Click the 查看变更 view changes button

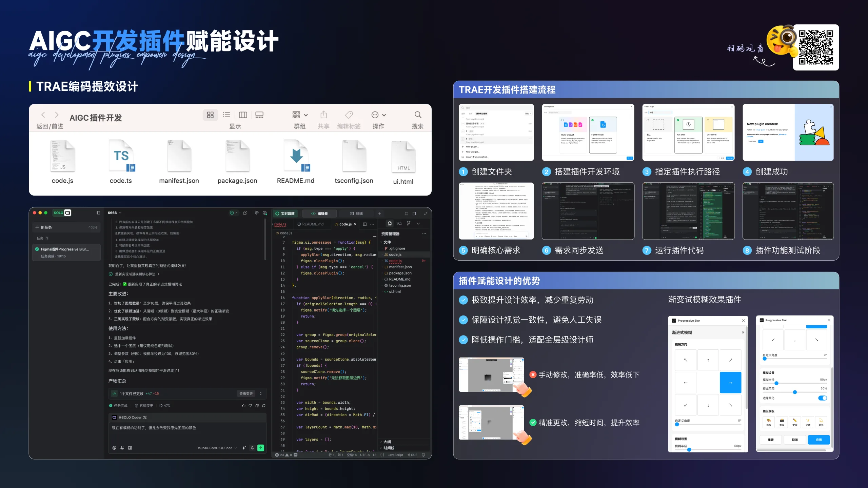click(246, 394)
